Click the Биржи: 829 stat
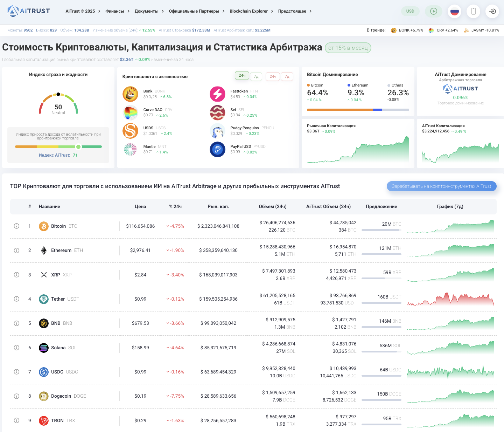 (x=46, y=30)
